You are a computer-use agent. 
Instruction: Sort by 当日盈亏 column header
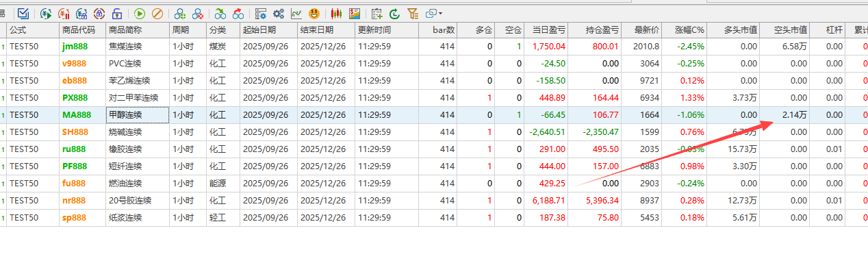(548, 30)
